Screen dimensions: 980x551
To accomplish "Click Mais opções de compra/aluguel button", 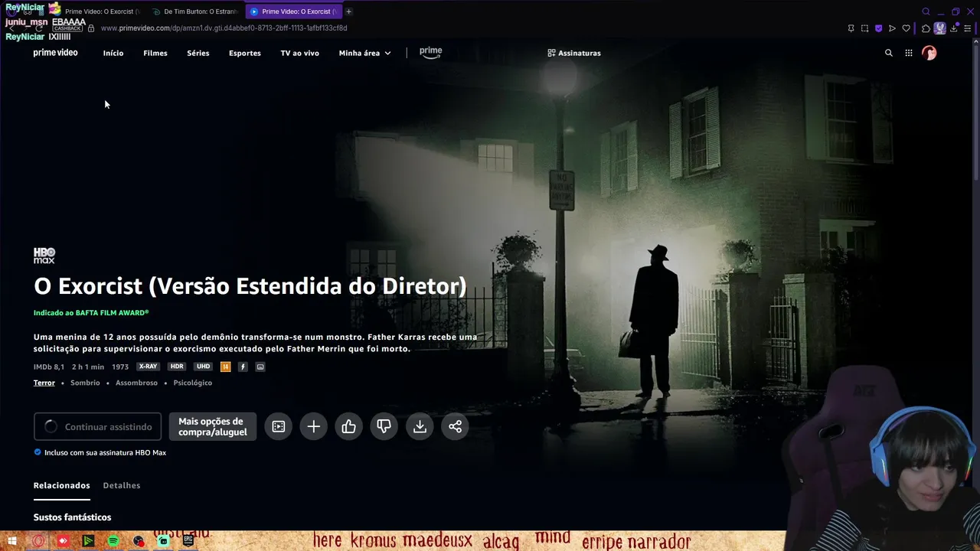I will click(x=213, y=426).
